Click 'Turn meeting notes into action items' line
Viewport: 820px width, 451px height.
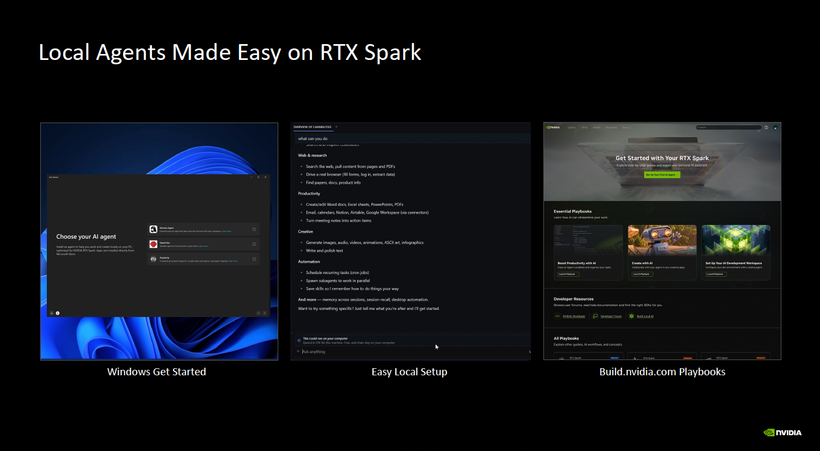pyautogui.click(x=338, y=220)
